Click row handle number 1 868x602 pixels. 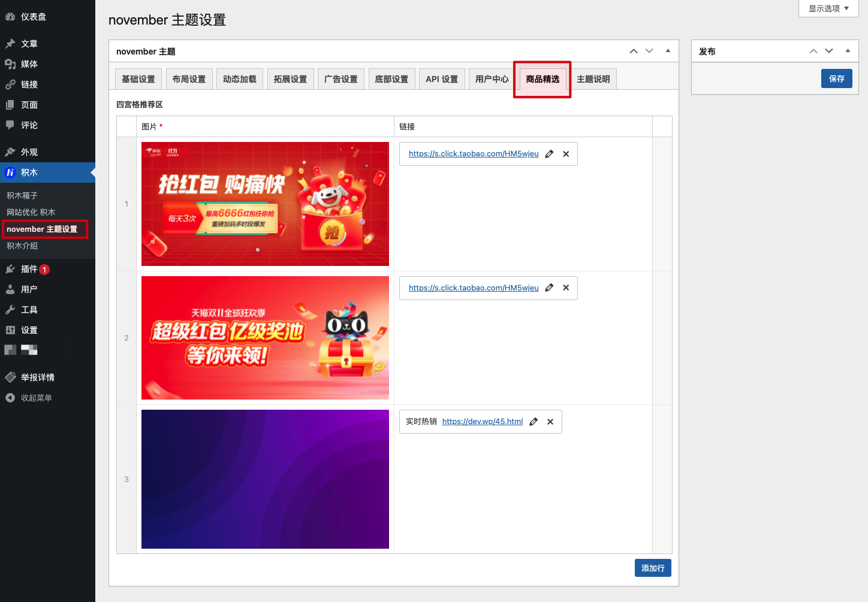[x=126, y=204]
